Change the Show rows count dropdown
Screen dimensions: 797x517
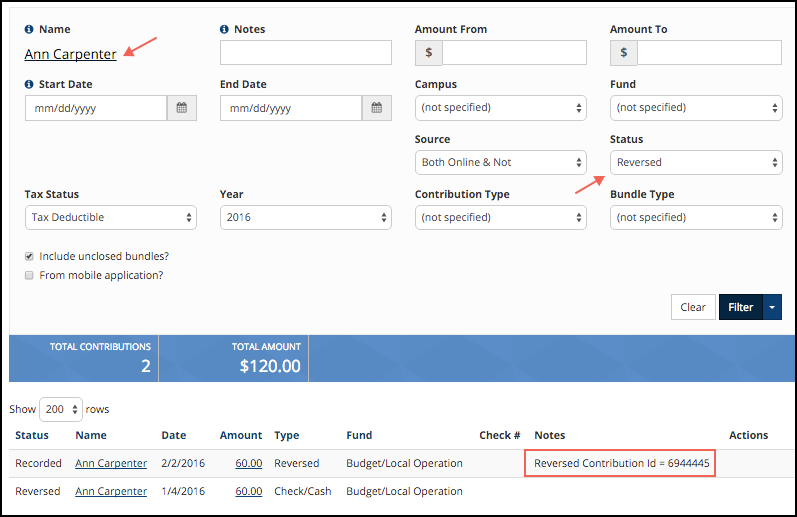[61, 409]
